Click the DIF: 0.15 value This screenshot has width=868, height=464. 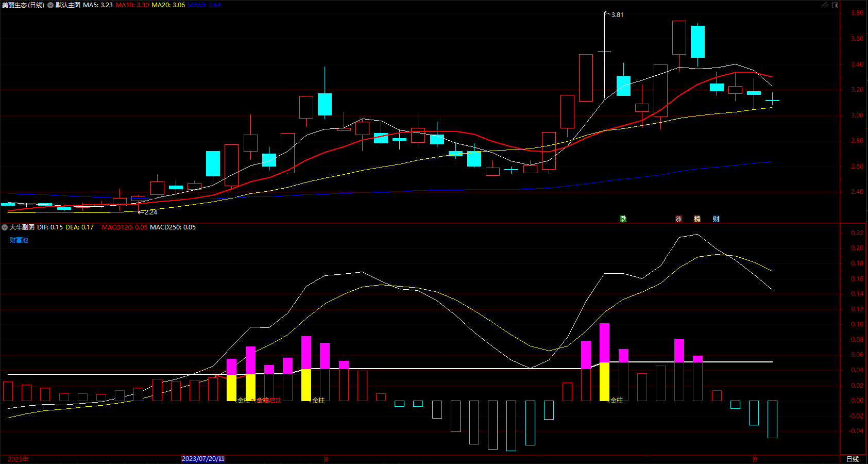tap(50, 227)
